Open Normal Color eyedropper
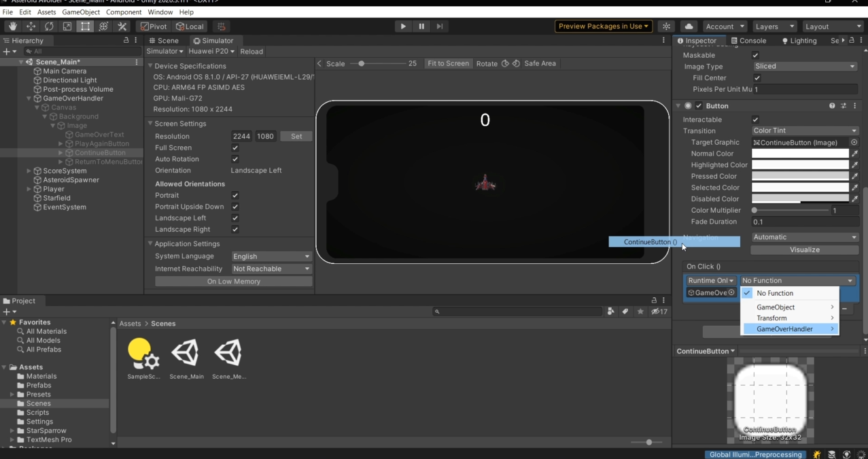The height and width of the screenshot is (459, 868). point(854,154)
